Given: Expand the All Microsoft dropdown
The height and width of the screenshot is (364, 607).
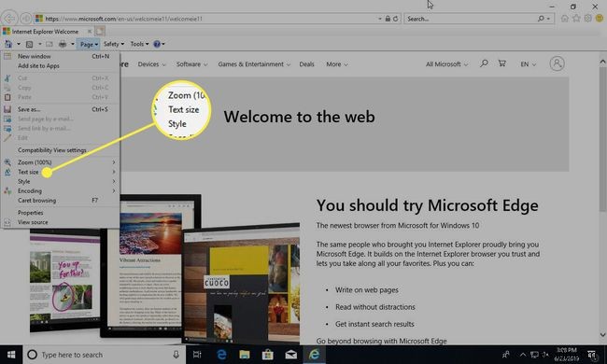Looking at the screenshot, I should pos(446,64).
